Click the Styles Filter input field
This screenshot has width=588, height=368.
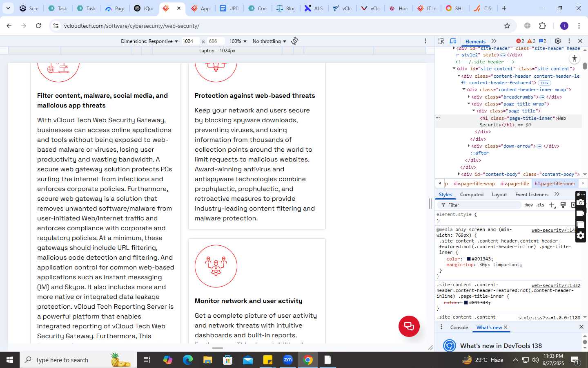pos(479,205)
